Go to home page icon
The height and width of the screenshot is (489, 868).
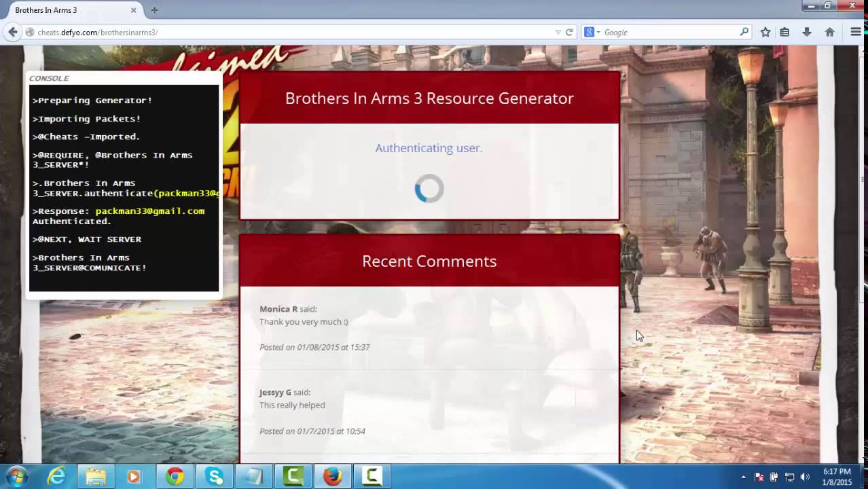[829, 32]
